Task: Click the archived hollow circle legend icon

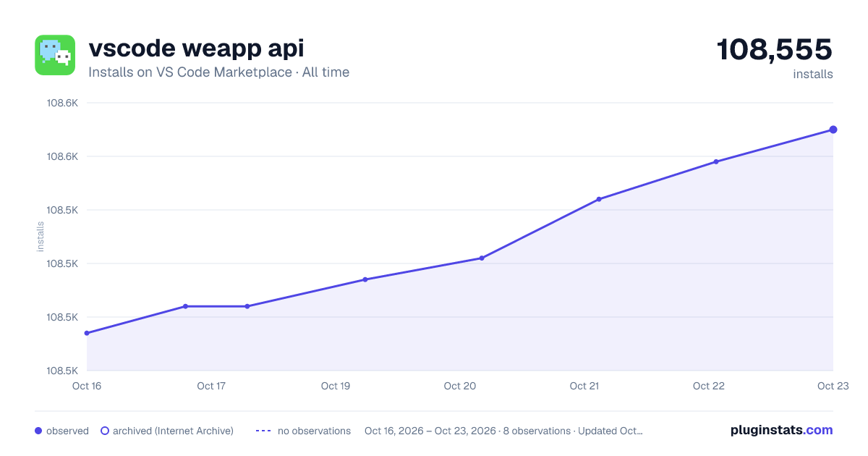Action: point(105,431)
